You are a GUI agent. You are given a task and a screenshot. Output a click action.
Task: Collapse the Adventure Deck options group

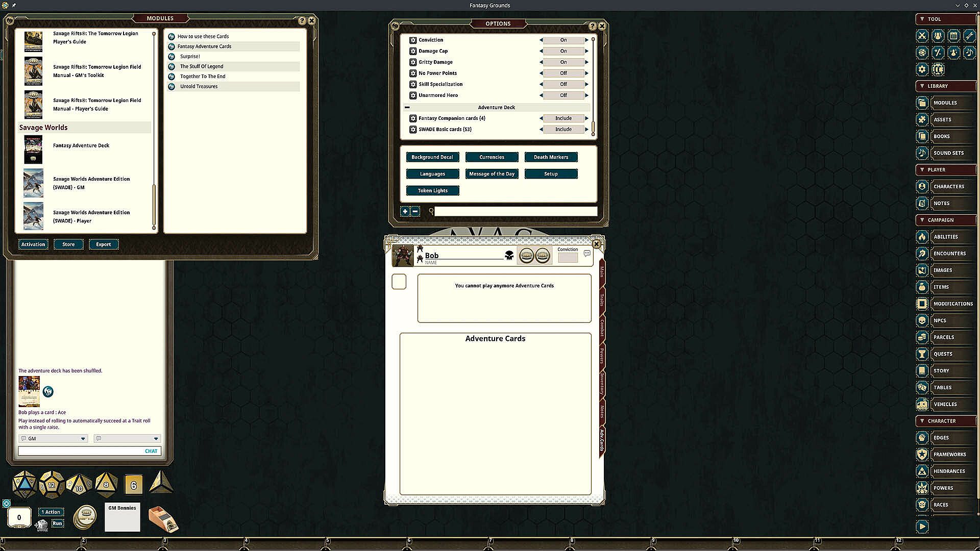tap(407, 108)
